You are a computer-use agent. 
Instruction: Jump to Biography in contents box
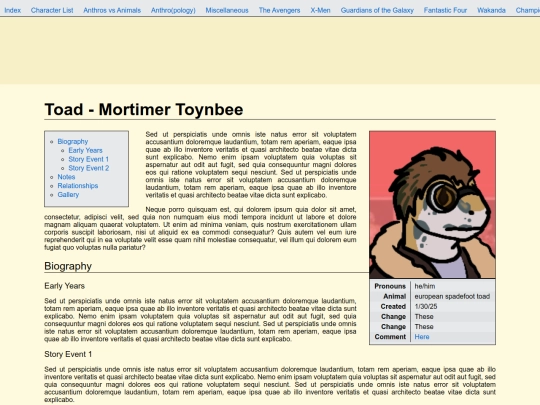tap(73, 142)
